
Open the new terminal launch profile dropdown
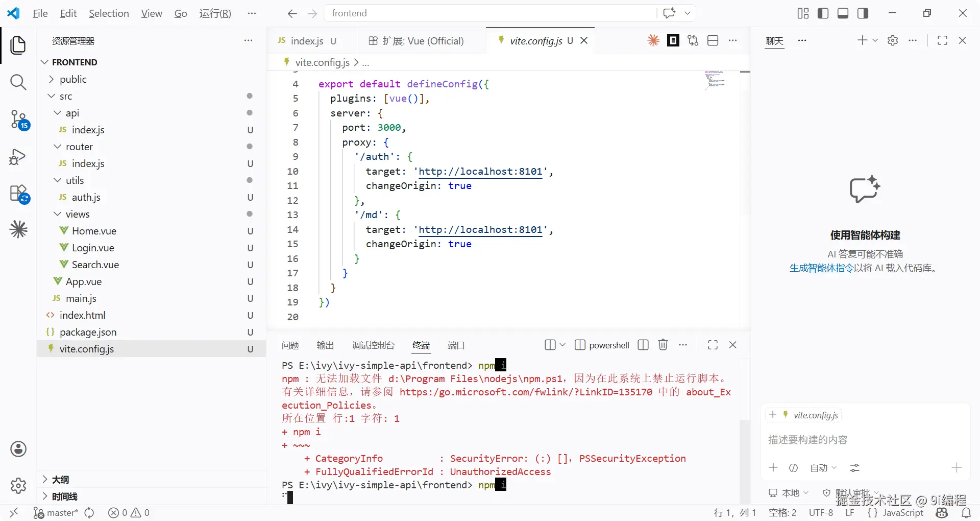[x=562, y=345]
